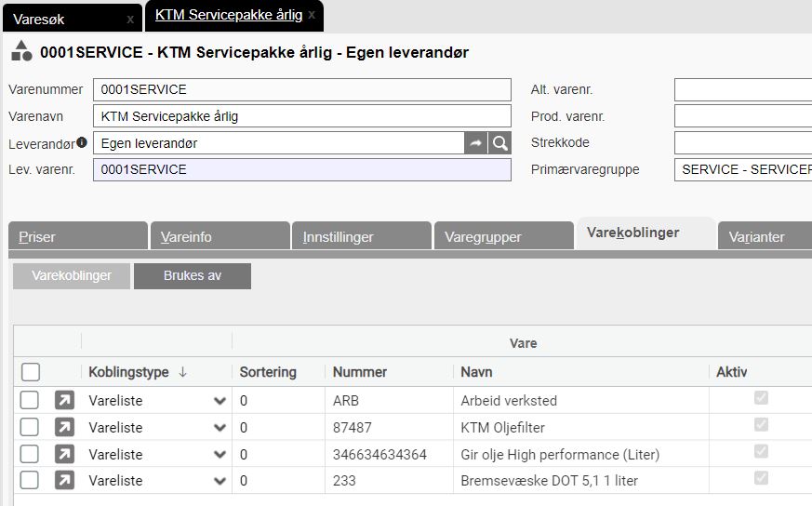The width and height of the screenshot is (812, 506).
Task: Expand Koblingstype dropdown in 346634634364 row
Action: (x=220, y=455)
